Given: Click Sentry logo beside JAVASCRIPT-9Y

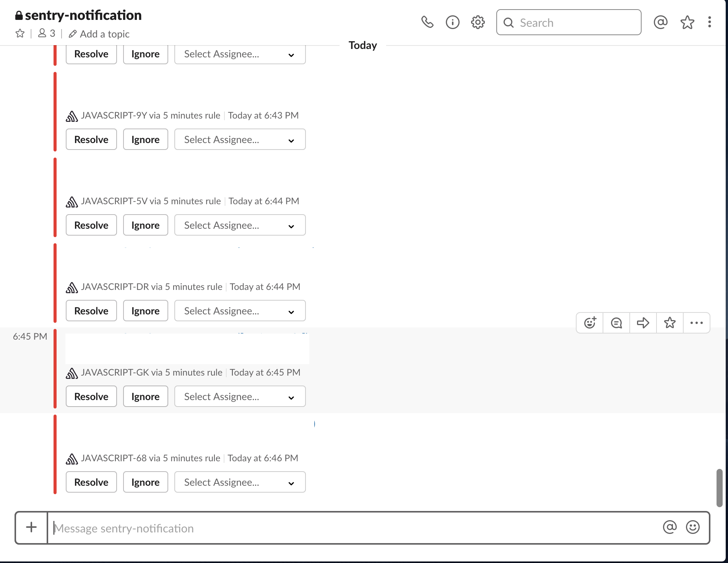Looking at the screenshot, I should (72, 116).
